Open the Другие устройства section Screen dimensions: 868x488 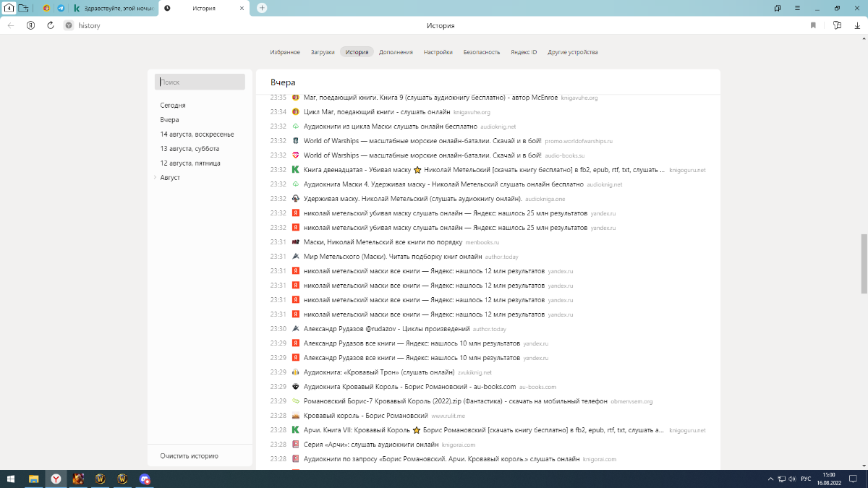click(573, 52)
